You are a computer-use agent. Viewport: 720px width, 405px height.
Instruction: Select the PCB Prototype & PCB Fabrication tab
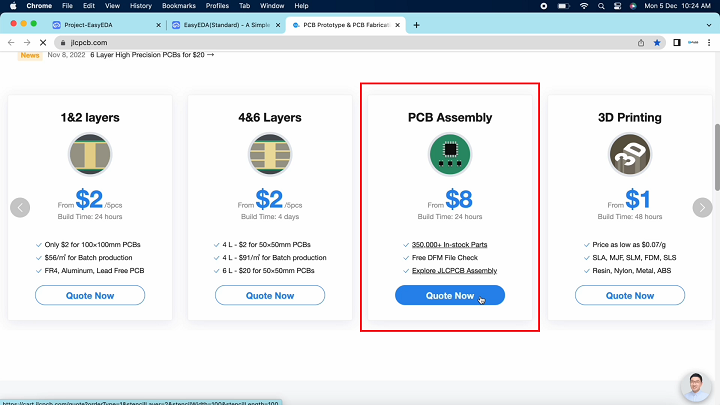(x=345, y=25)
